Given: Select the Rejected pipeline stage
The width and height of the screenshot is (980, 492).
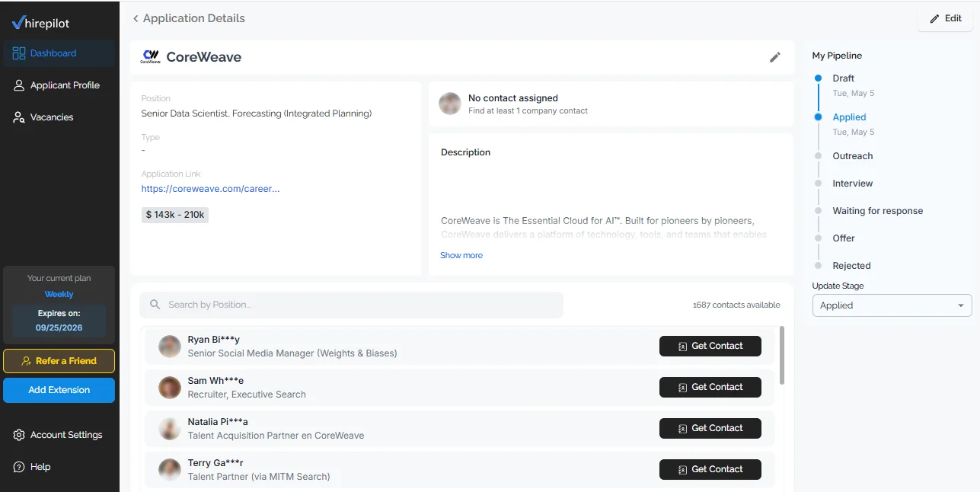Looking at the screenshot, I should point(851,266).
